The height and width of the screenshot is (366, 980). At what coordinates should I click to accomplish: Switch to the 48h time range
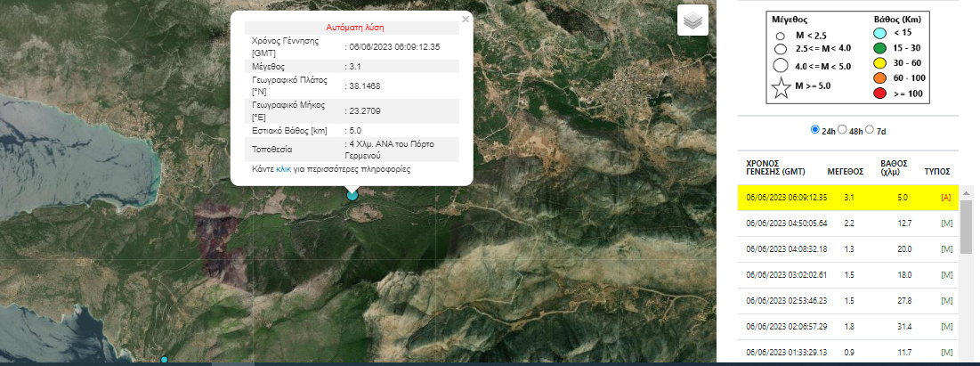844,130
